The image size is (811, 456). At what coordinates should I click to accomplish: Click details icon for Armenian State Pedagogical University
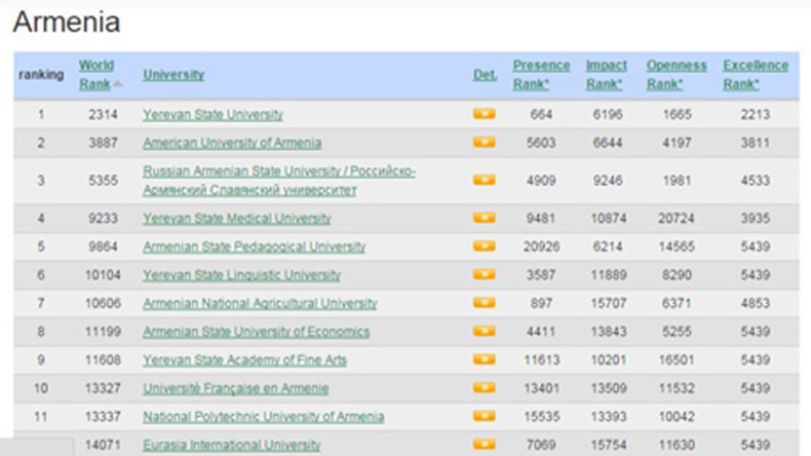(x=484, y=246)
